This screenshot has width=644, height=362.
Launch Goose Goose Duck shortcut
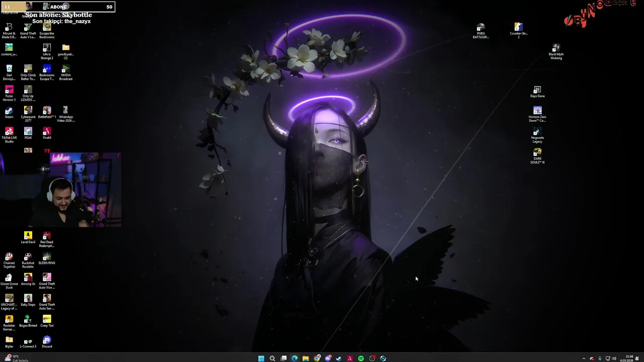[x=9, y=282]
